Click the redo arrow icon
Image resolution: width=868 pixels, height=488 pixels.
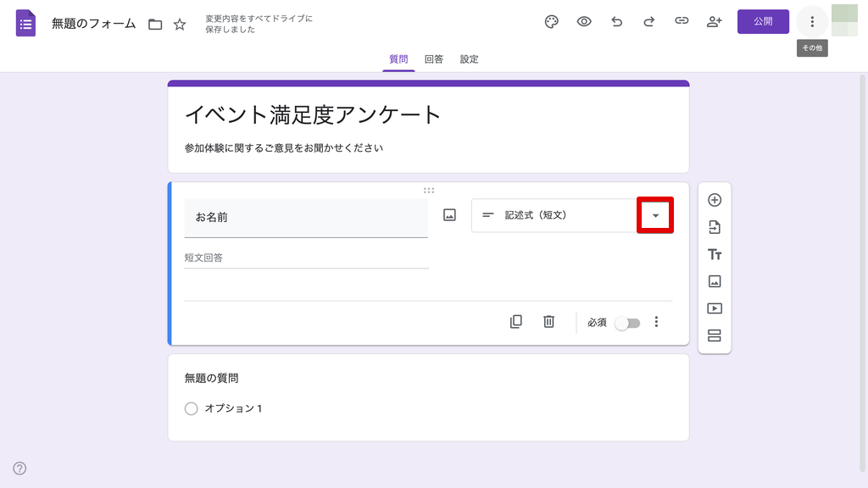(648, 22)
